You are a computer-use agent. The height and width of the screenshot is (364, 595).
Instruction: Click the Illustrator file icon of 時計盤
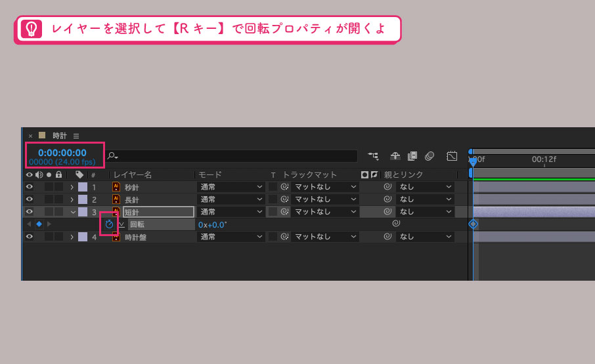pos(116,237)
